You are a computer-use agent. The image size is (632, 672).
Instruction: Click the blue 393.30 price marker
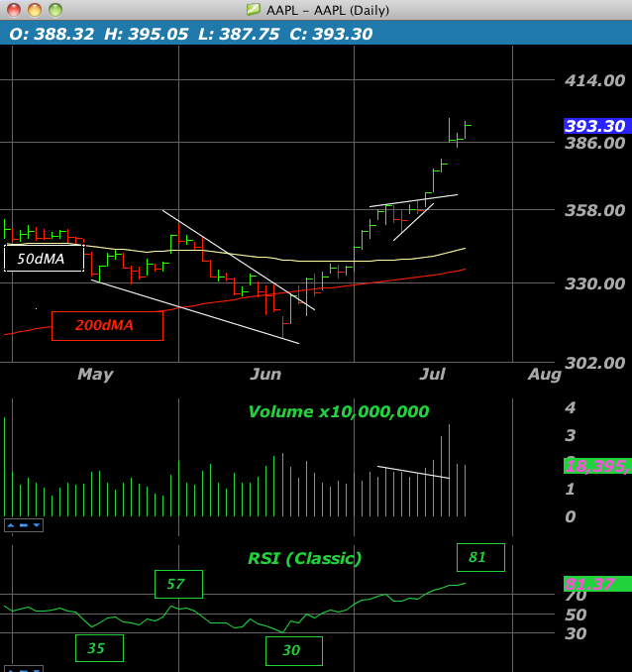[x=597, y=126]
